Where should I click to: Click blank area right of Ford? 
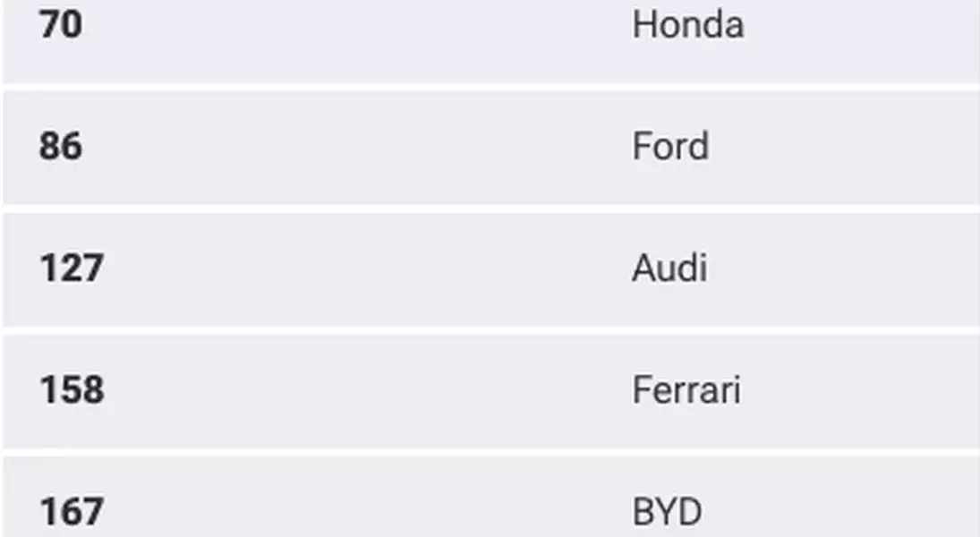click(844, 146)
